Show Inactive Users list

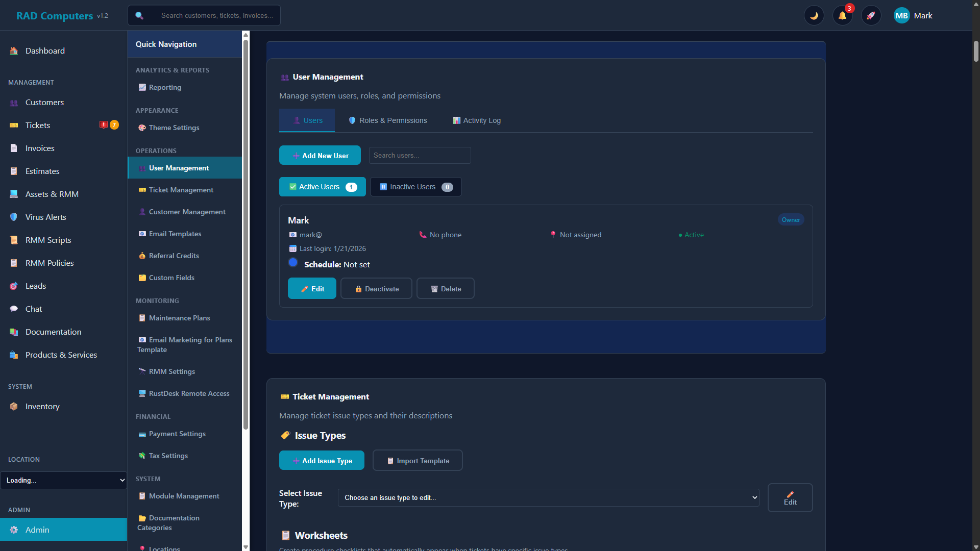point(415,187)
